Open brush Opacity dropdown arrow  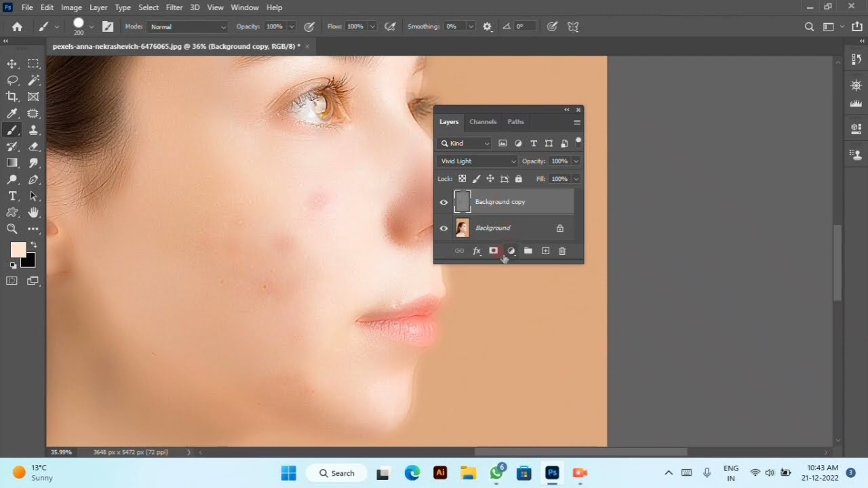click(292, 26)
